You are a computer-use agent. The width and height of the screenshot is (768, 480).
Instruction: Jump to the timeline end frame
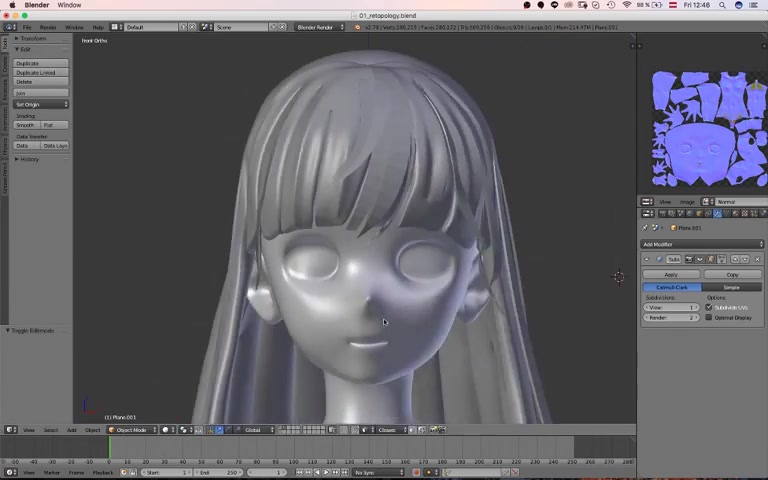pyautogui.click(x=344, y=473)
